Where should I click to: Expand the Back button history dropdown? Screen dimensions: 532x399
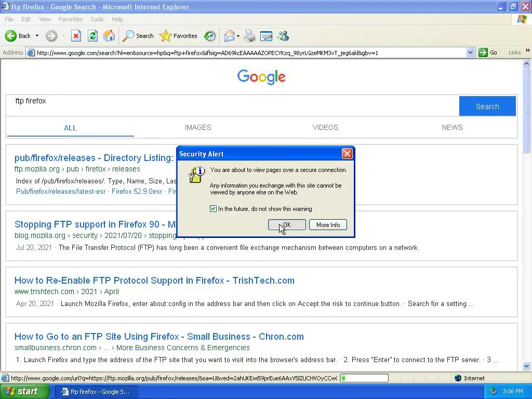(x=37, y=36)
